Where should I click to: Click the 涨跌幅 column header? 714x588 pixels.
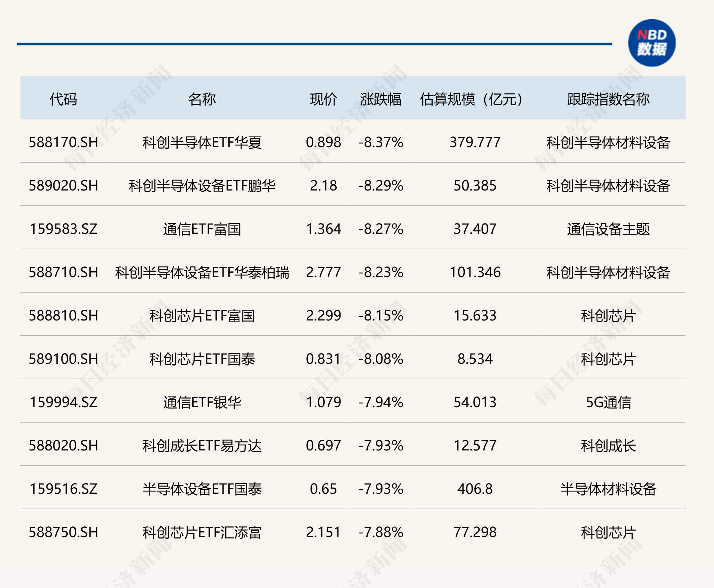pos(381,99)
